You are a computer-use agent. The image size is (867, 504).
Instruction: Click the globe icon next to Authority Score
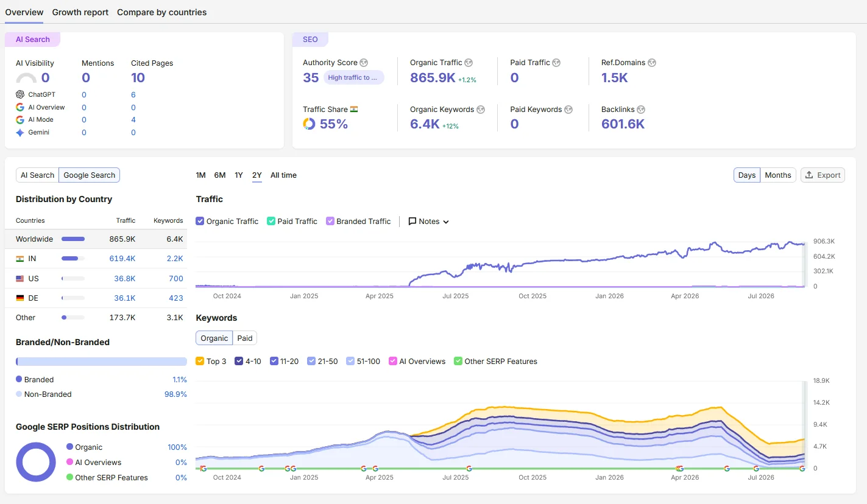click(364, 63)
